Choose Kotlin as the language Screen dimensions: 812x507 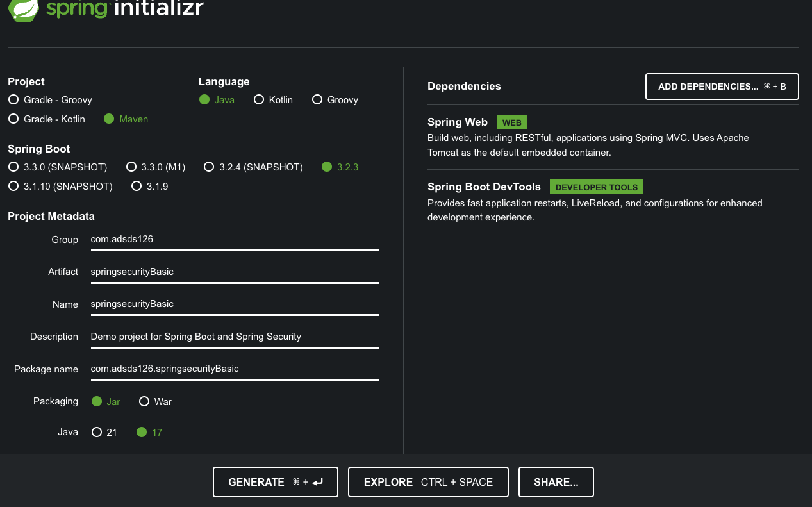tap(273, 100)
